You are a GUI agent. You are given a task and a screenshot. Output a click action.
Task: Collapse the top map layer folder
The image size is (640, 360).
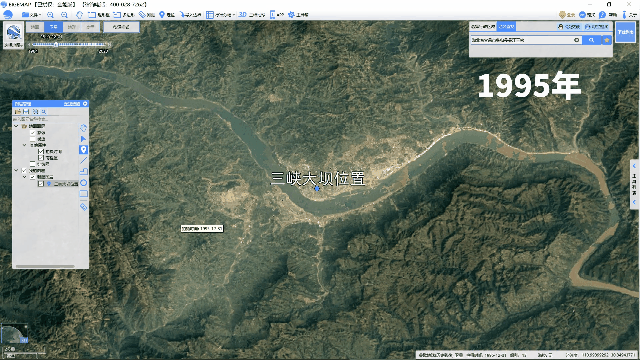pyautogui.click(x=16, y=126)
